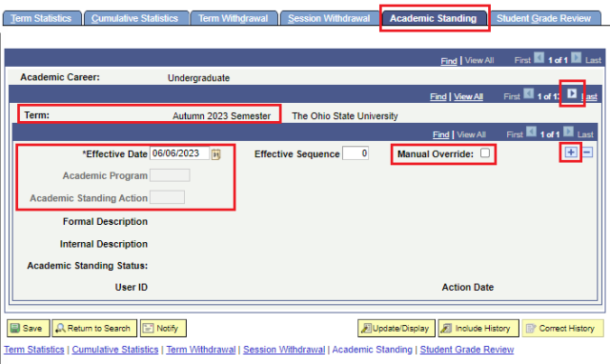Click the Academic Program field
This screenshot has width=610, height=364.
(x=170, y=175)
